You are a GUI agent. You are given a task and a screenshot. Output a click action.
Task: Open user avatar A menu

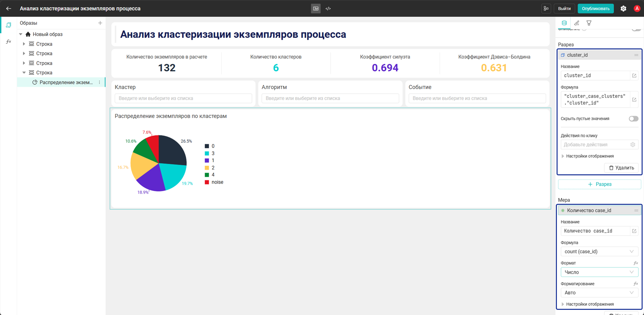pyautogui.click(x=637, y=9)
